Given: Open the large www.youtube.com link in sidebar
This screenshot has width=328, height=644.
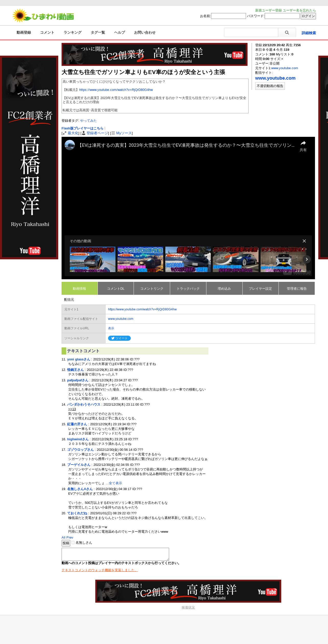Looking at the screenshot, I should 275,78.
